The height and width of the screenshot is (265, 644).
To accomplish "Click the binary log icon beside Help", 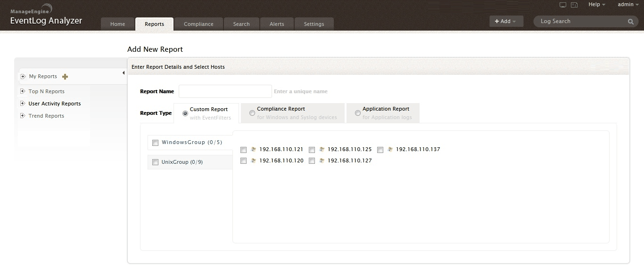I will [574, 5].
